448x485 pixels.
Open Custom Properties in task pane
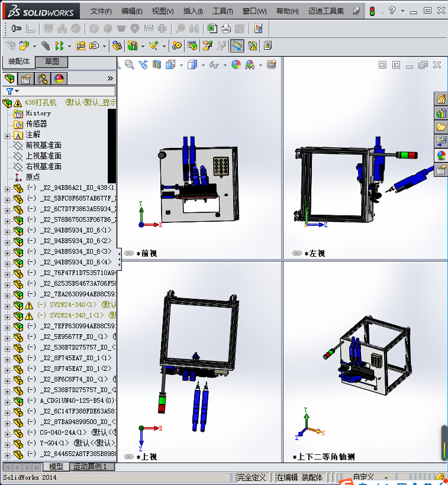[x=441, y=170]
